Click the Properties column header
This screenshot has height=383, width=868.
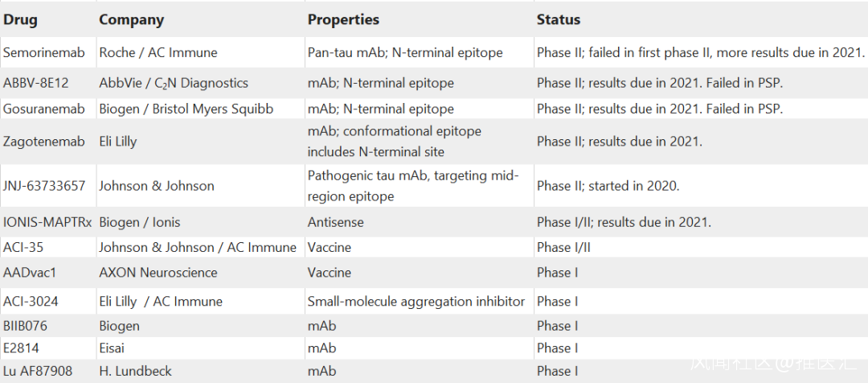coord(343,19)
